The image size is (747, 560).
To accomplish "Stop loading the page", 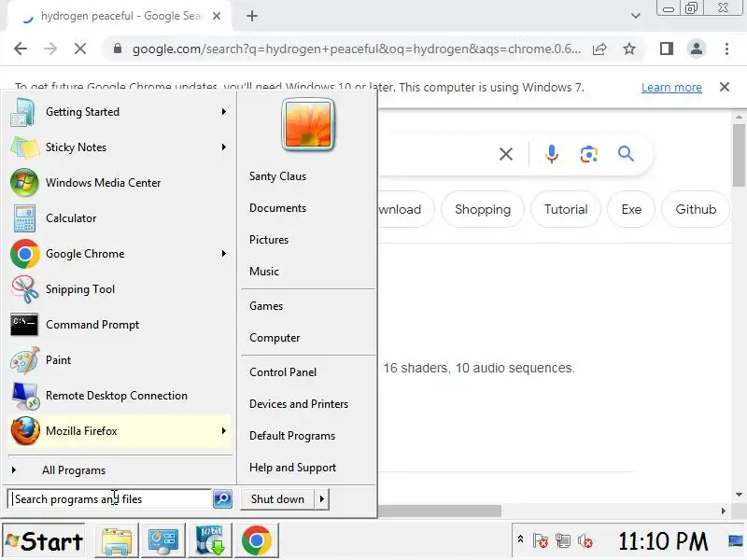I will (x=80, y=49).
